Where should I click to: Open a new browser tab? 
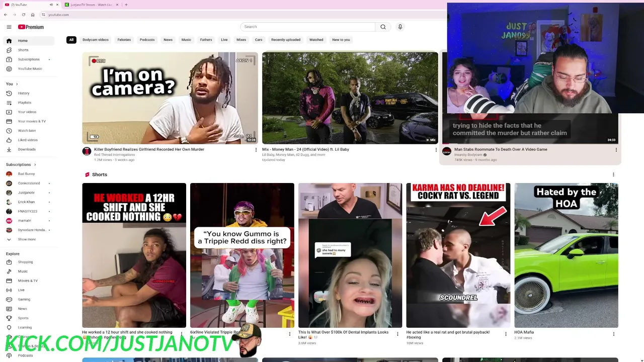pyautogui.click(x=126, y=5)
